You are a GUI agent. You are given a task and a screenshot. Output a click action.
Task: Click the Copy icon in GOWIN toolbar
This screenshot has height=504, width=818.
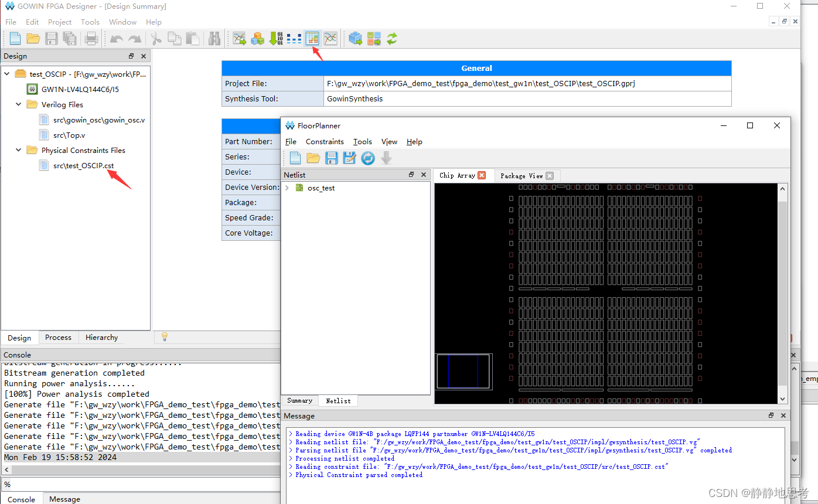coord(174,39)
